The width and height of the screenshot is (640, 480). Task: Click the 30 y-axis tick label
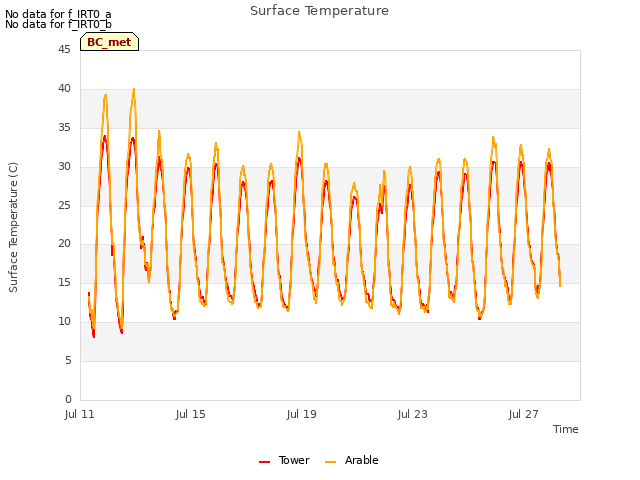point(64,166)
